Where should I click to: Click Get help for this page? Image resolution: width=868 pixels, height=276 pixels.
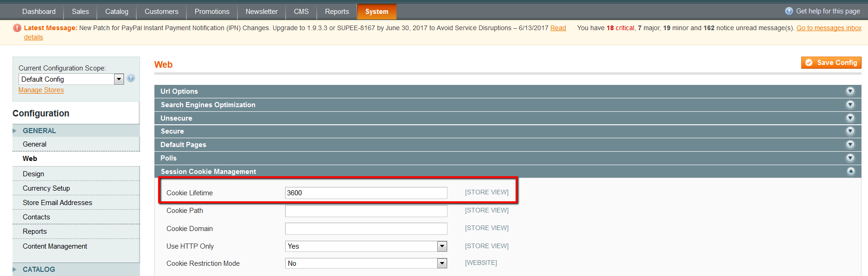pos(828,11)
